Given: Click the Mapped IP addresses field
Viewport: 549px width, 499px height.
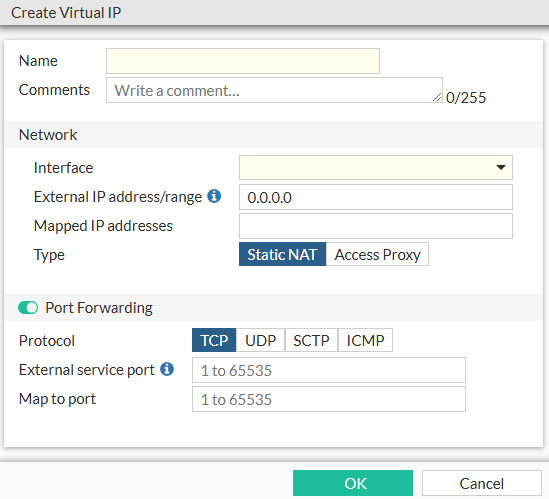Looking at the screenshot, I should pyautogui.click(x=376, y=226).
